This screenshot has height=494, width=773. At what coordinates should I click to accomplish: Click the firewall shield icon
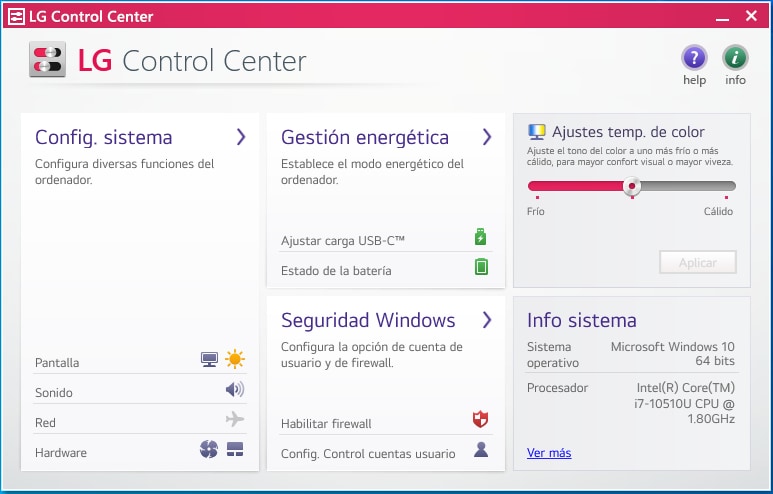481,420
